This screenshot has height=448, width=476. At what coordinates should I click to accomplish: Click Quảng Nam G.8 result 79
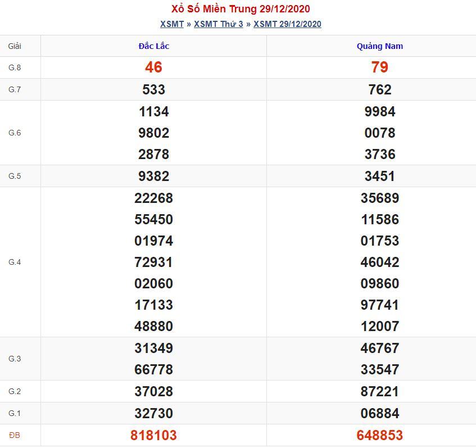(380, 67)
